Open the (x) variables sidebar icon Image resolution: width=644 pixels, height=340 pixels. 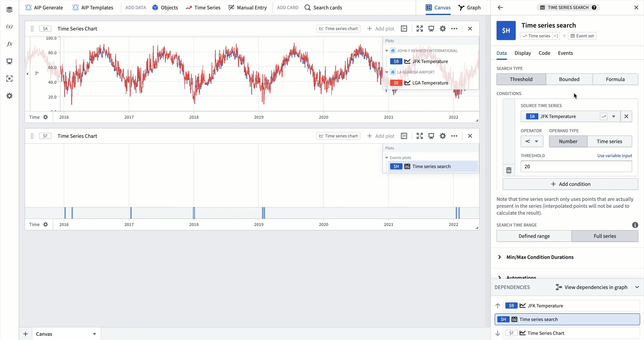[9, 26]
